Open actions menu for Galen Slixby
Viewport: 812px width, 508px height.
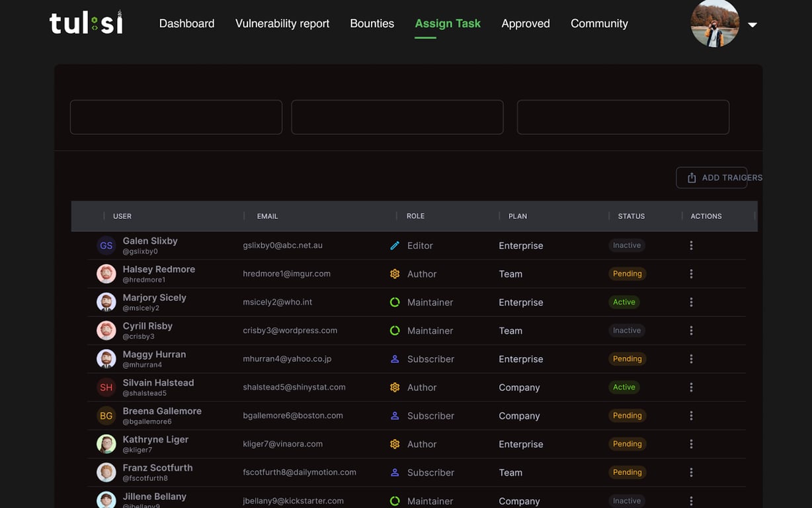(691, 245)
